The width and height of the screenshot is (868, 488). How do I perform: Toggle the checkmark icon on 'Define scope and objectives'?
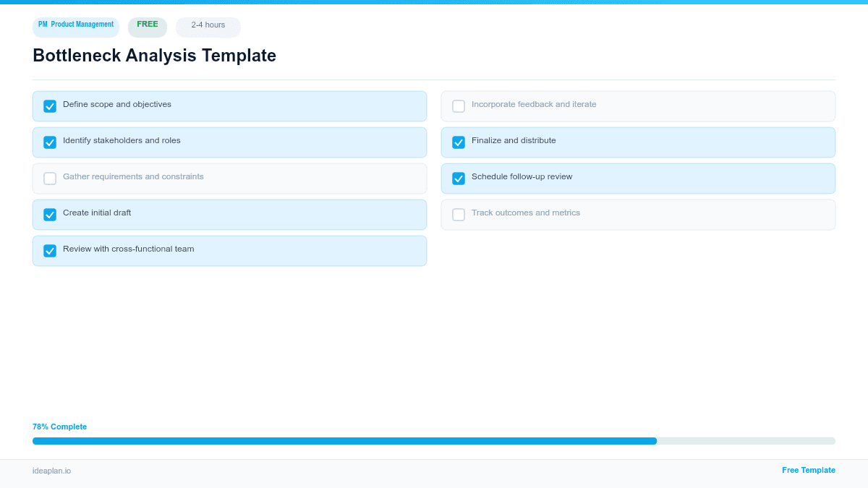tap(49, 106)
